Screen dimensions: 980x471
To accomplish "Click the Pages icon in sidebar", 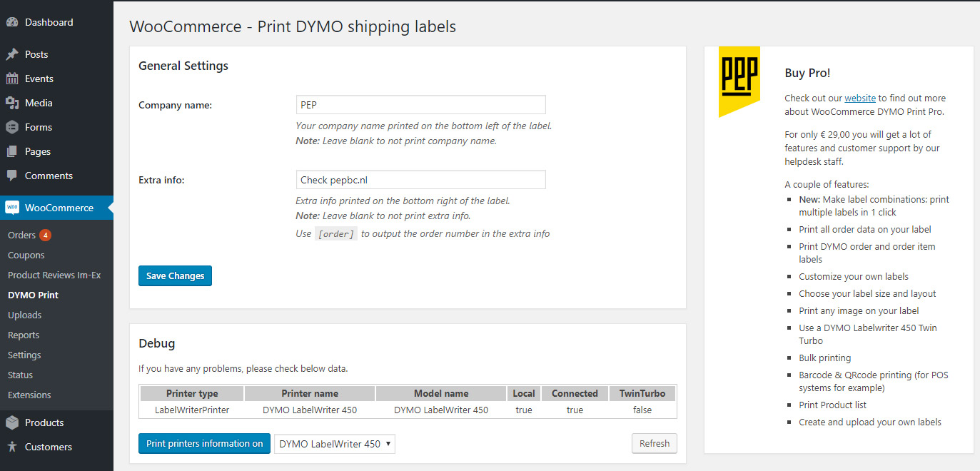I will click(x=12, y=151).
